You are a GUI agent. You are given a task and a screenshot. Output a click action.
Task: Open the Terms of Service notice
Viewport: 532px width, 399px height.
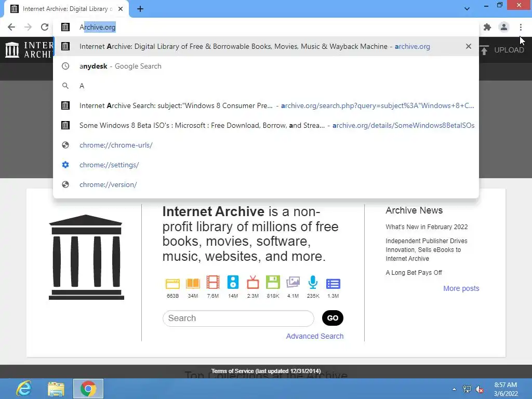point(265,371)
